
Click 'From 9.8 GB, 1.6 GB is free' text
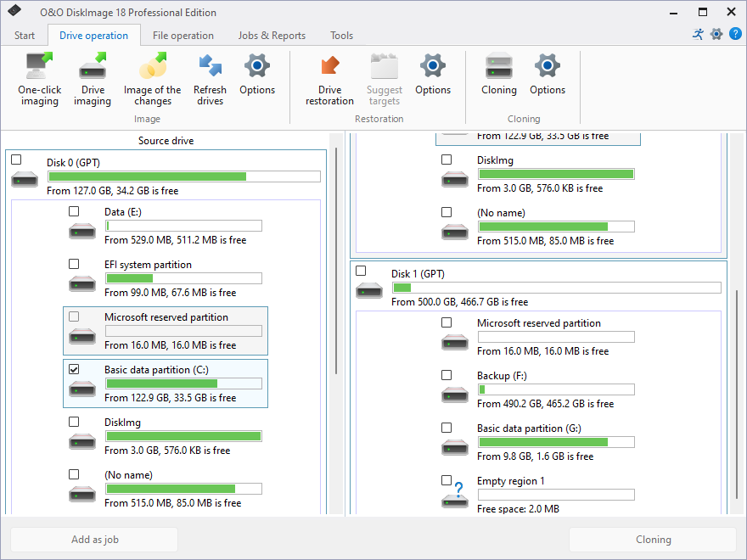(535, 456)
